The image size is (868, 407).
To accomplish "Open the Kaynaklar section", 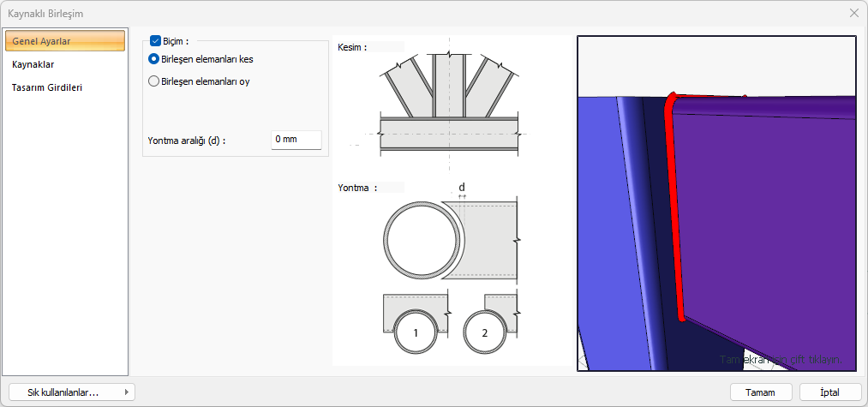I will (x=34, y=64).
